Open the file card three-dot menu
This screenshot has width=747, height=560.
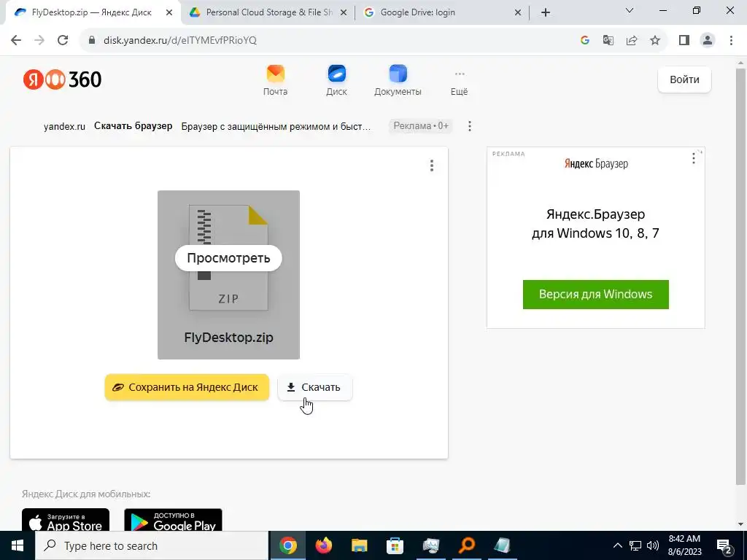[432, 166]
